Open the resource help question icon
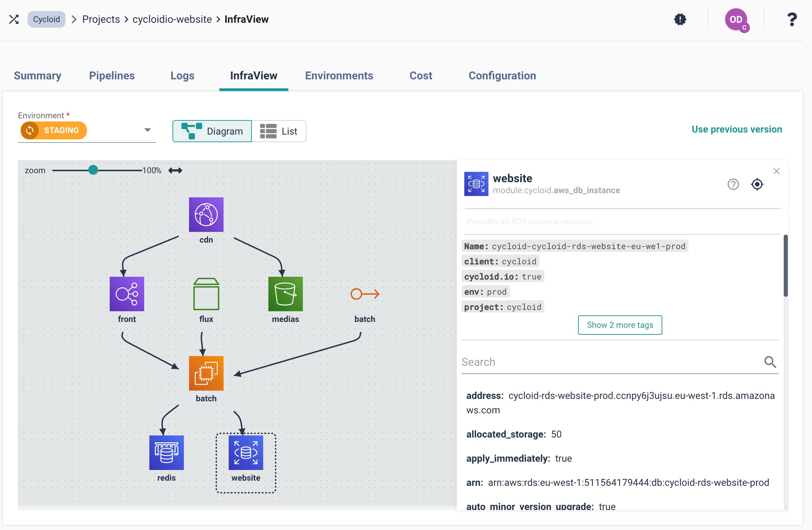Viewport: 812px width, 530px height. [x=733, y=184]
